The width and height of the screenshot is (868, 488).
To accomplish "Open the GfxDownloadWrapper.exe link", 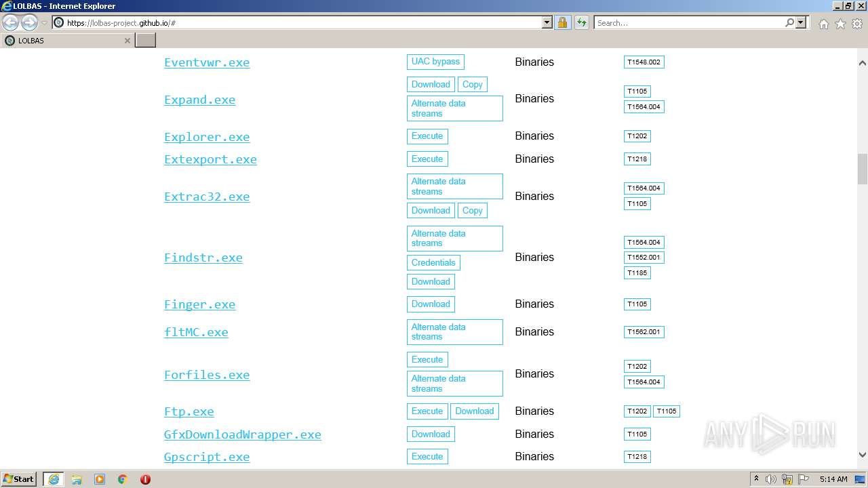I will tap(242, 434).
